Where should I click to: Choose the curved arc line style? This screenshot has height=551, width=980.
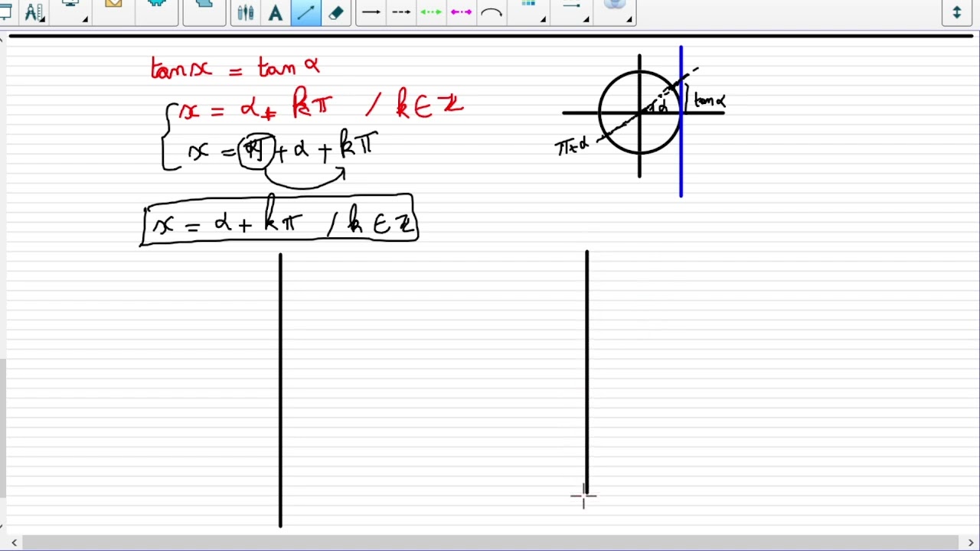(491, 12)
